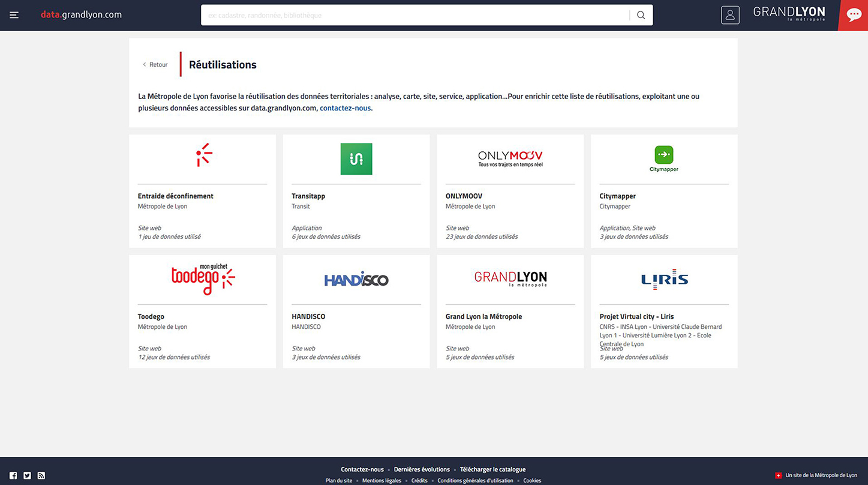Screen dimensions: 868x485
Task: Click the Citymapper green arrow logo
Action: [664, 159]
